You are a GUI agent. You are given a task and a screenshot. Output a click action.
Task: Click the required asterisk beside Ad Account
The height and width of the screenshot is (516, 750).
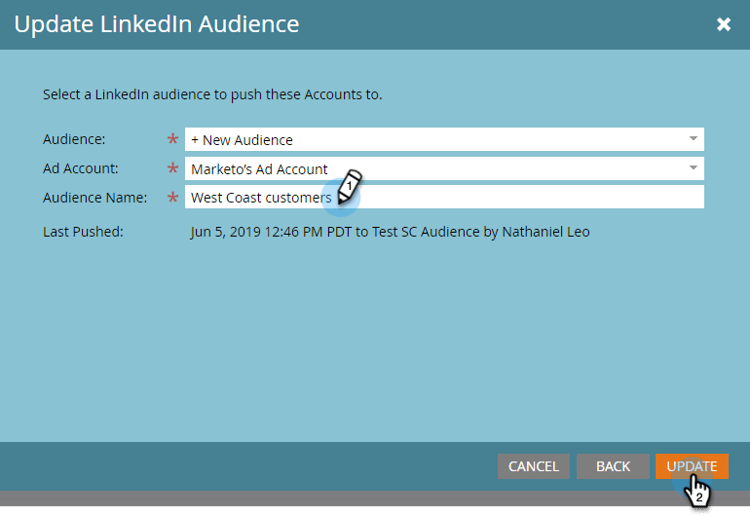[x=172, y=169]
